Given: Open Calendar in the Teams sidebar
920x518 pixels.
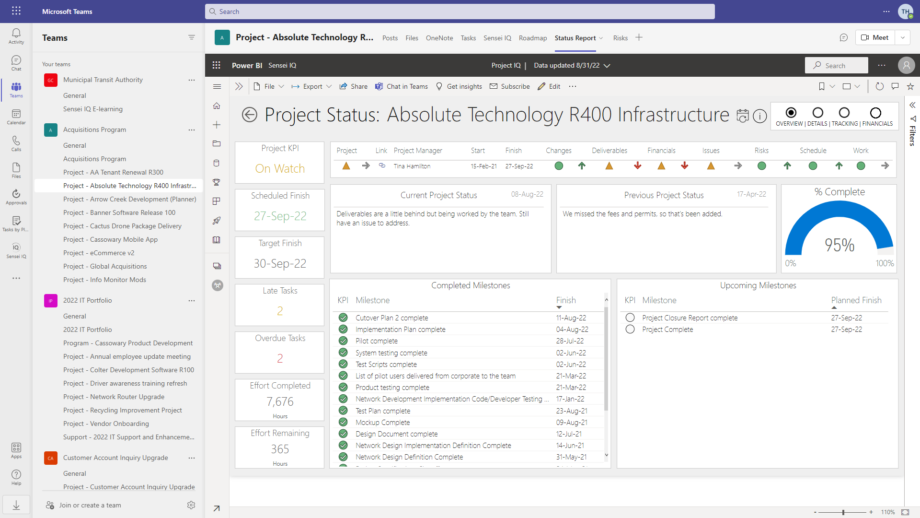Looking at the screenshot, I should [16, 116].
